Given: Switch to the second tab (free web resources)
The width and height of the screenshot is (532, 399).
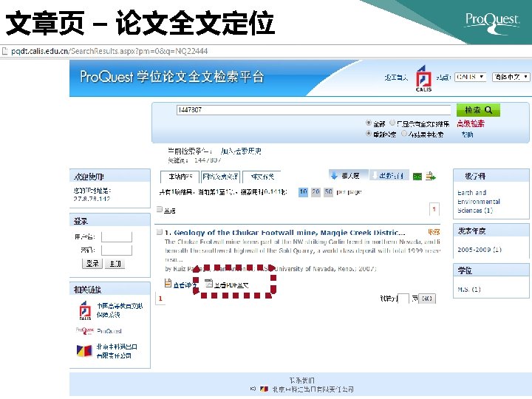Looking at the screenshot, I should [220, 177].
